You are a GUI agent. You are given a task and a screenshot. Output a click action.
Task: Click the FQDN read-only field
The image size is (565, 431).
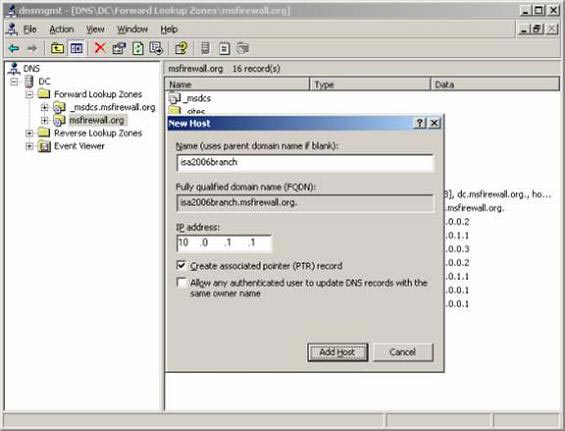tap(305, 203)
